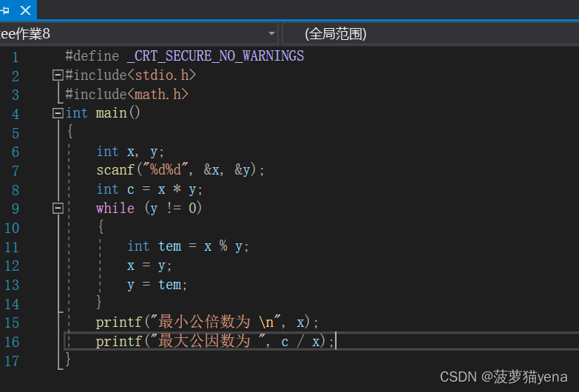Screen dimensions: 579x392
Task: Click the closing brace on line 17
Action: 67,359
